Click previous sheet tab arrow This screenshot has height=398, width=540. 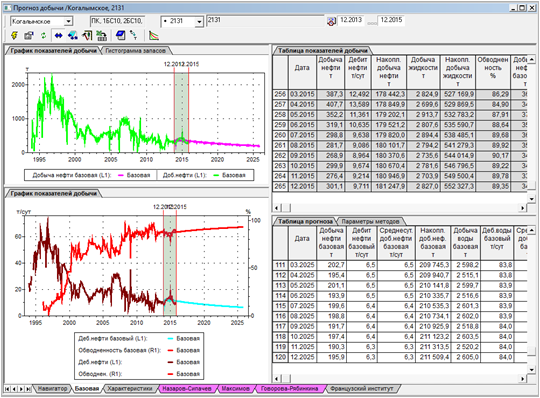[x=14, y=389]
